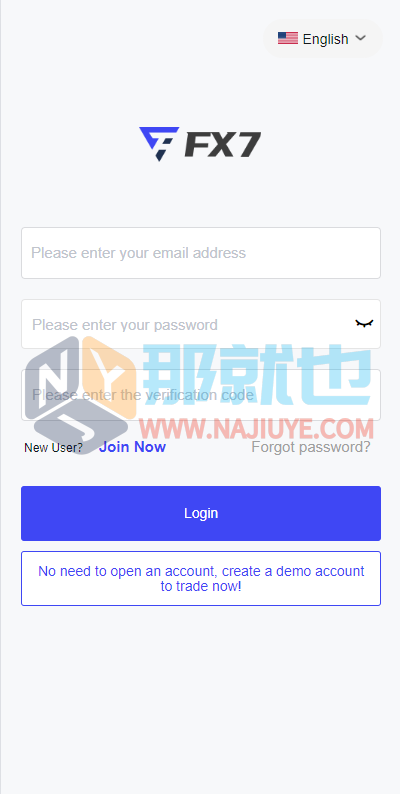Image resolution: width=400 pixels, height=794 pixels.
Task: Expand the language chevron arrow
Action: coord(361,38)
